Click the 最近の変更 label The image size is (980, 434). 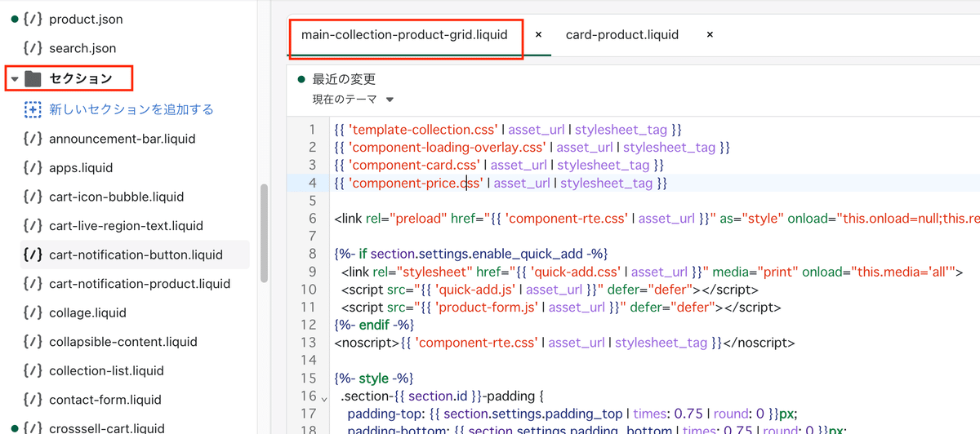pos(344,79)
